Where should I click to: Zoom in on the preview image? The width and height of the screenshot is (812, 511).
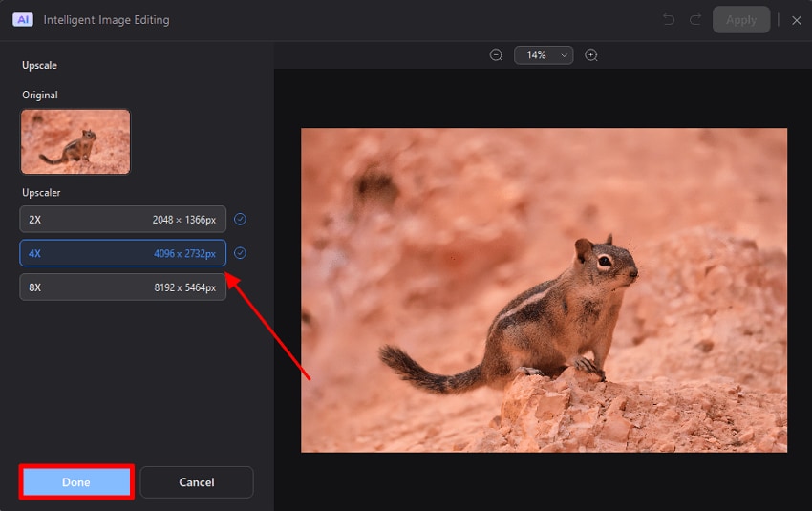tap(591, 54)
